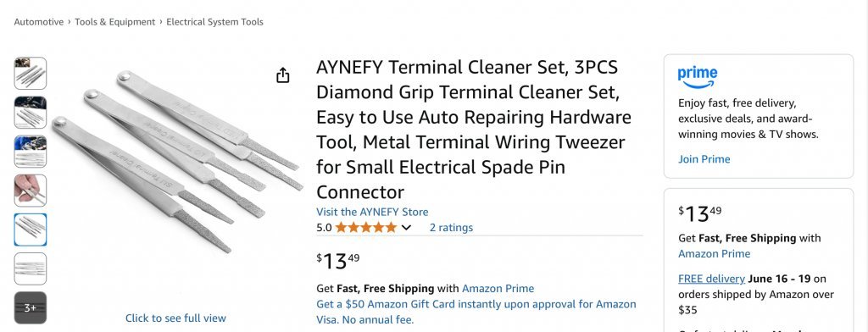Select first product thumbnail image
Image resolution: width=868 pixels, height=332 pixels.
pos(31,73)
